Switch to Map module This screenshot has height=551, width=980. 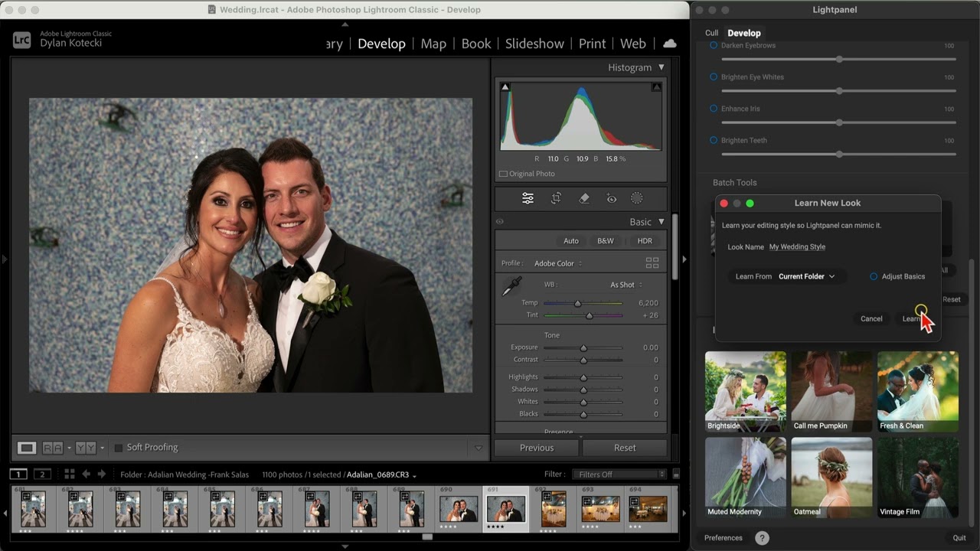tap(433, 44)
